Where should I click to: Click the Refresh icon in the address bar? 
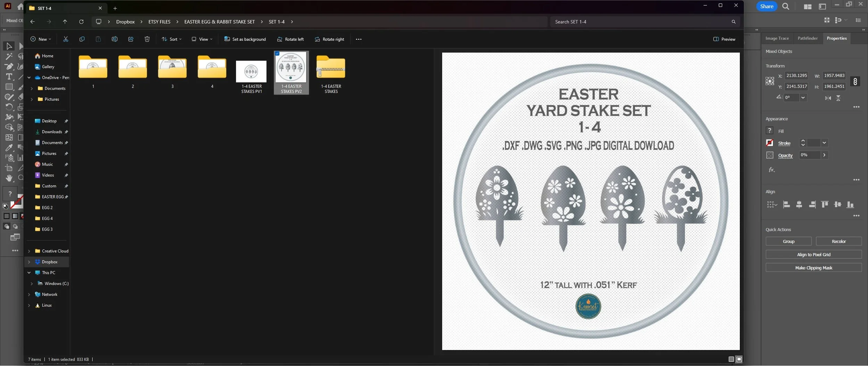(x=81, y=22)
